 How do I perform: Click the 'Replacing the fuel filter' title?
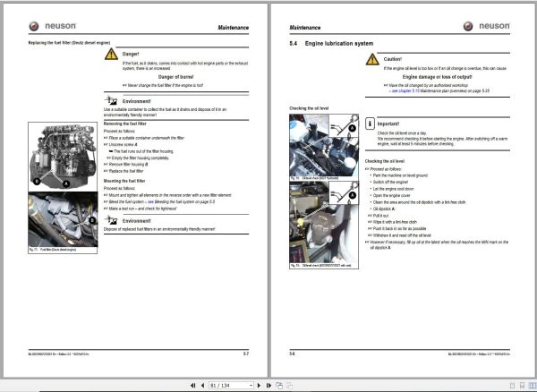pyautogui.click(x=69, y=43)
